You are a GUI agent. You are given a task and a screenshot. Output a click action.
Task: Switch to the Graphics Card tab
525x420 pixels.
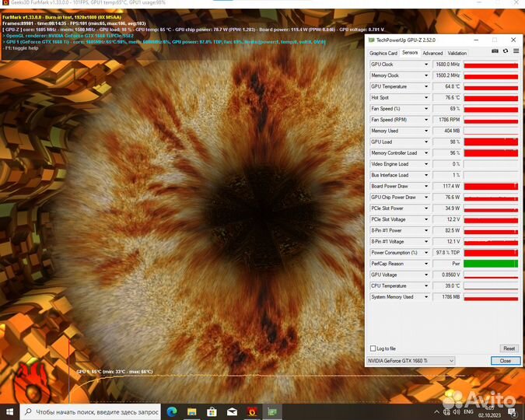pos(383,53)
